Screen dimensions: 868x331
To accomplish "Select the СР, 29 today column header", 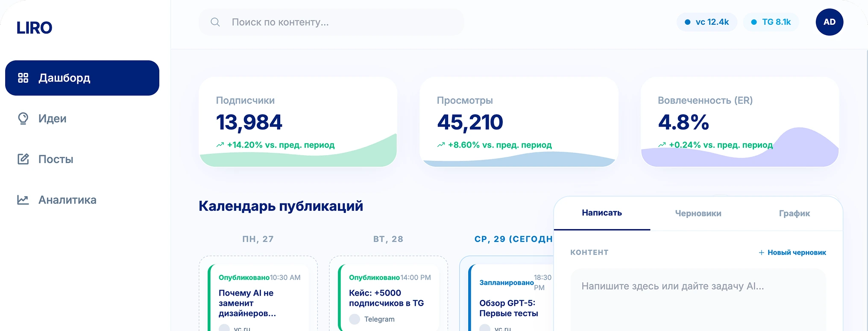I will 513,239.
